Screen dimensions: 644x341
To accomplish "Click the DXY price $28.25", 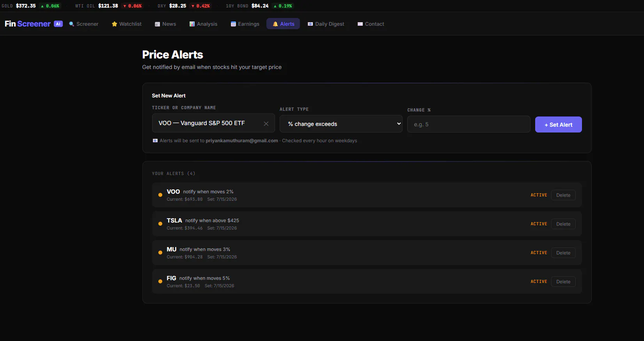I will 177,6.
